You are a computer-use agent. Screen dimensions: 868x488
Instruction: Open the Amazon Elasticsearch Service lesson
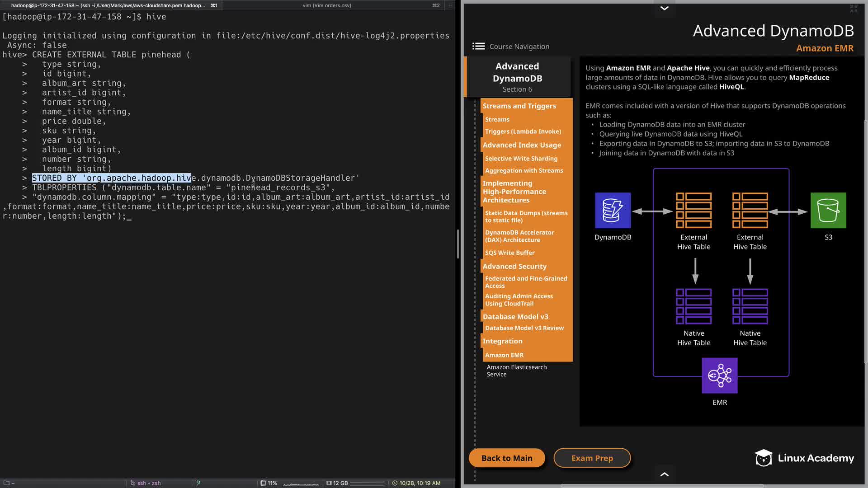(516, 371)
